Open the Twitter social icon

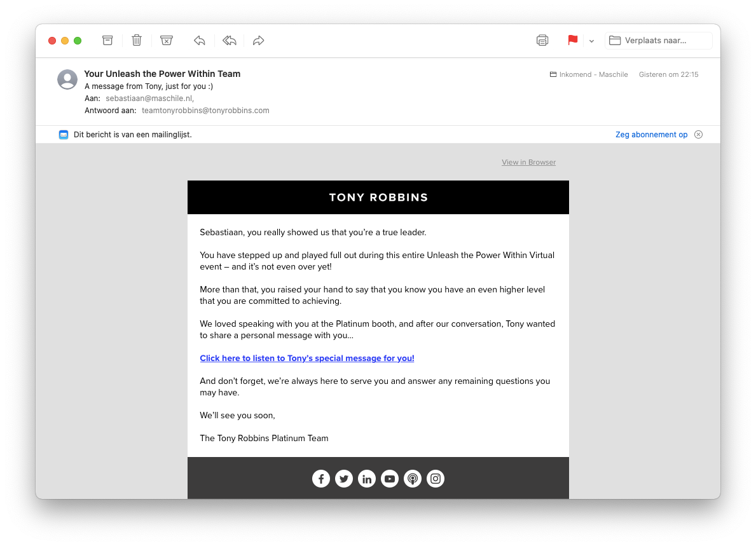(x=344, y=479)
